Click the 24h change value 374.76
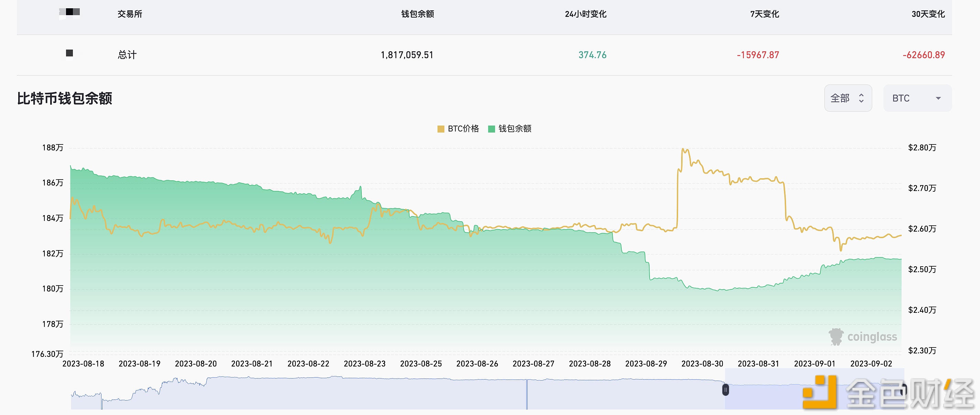980x415 pixels. coord(592,55)
